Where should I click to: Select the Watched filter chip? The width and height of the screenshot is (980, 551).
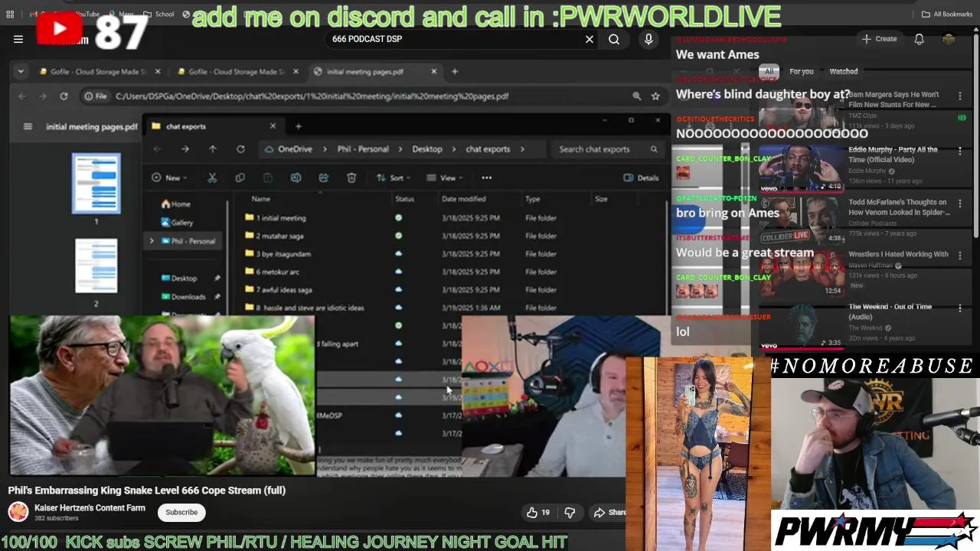pyautogui.click(x=844, y=71)
